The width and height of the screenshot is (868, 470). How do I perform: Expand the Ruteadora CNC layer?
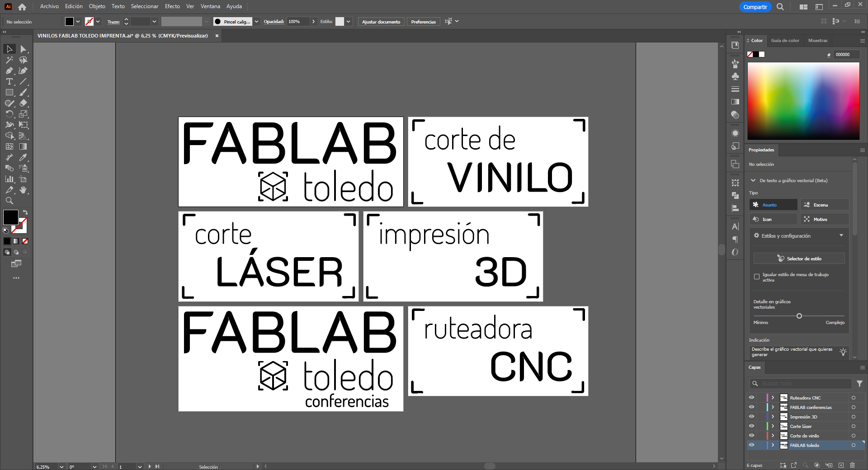click(773, 398)
